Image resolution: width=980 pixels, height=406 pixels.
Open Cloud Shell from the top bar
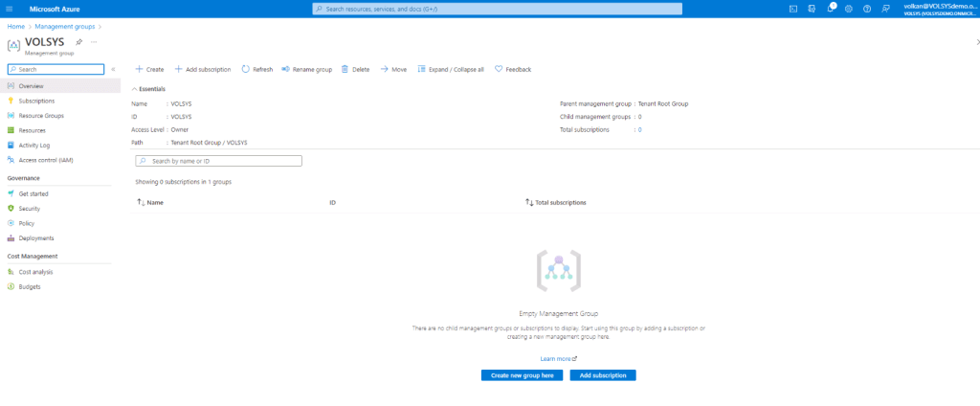[792, 9]
